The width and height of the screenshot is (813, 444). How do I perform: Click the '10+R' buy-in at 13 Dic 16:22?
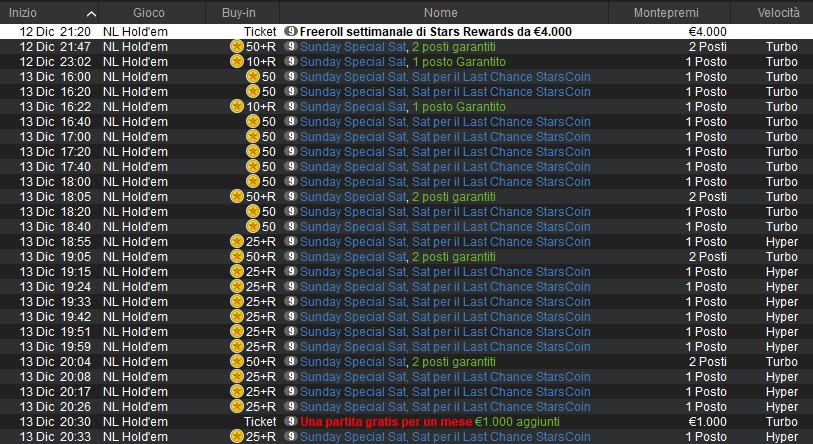click(261, 107)
